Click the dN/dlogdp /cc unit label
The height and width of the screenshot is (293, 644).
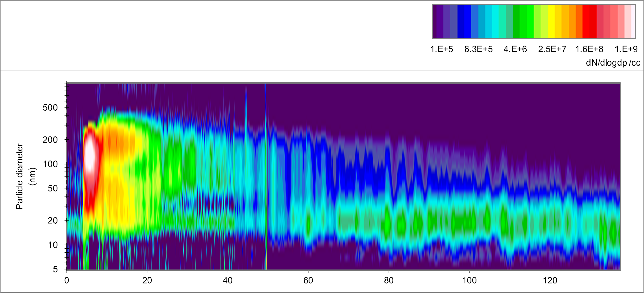tap(613, 63)
